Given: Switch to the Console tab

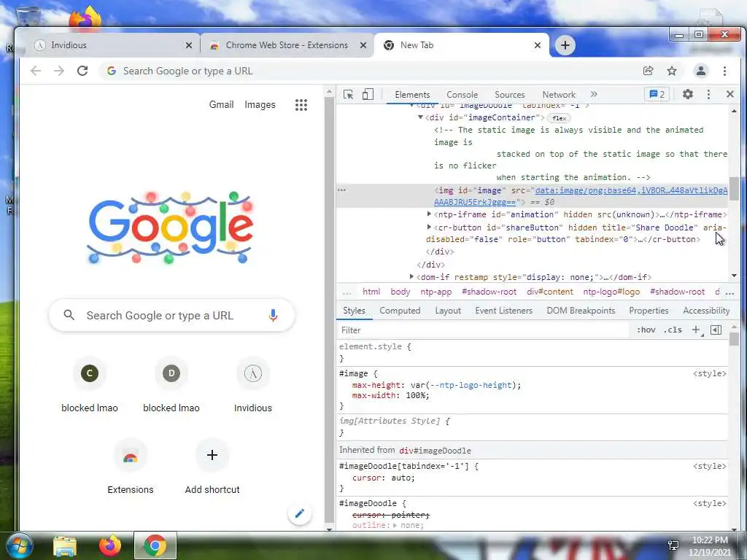Looking at the screenshot, I should click(x=462, y=95).
